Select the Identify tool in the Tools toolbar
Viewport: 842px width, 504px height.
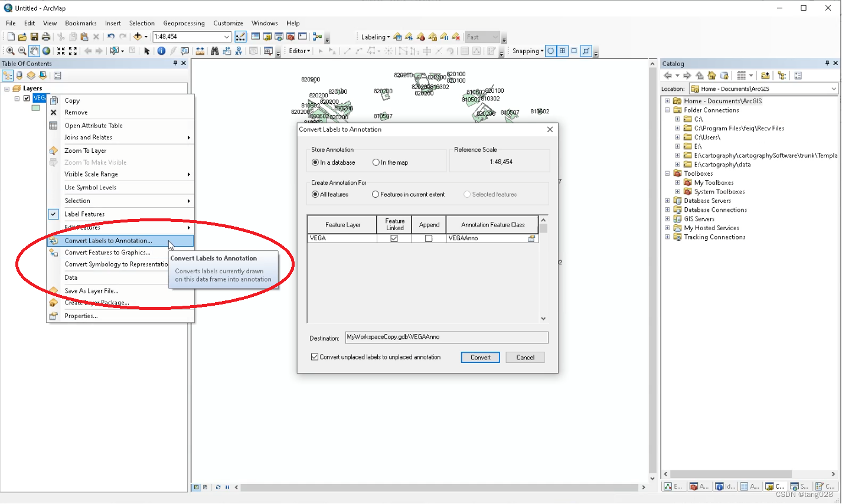(x=161, y=51)
